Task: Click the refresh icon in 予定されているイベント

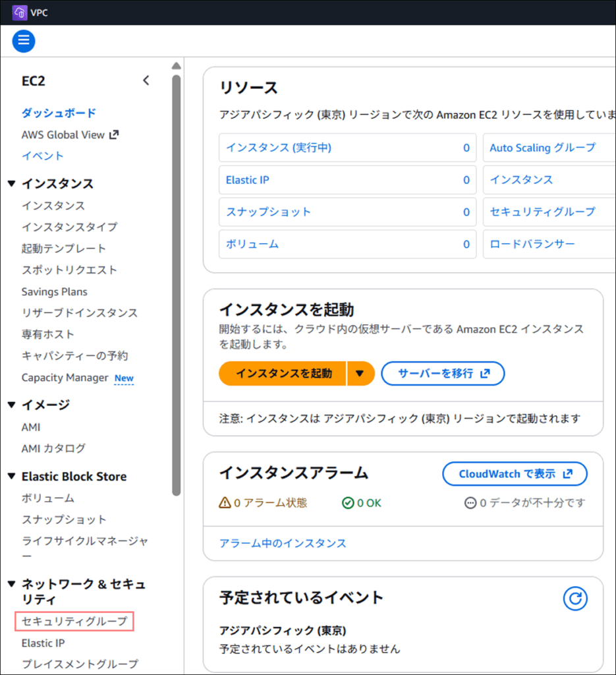Action: coord(574,599)
